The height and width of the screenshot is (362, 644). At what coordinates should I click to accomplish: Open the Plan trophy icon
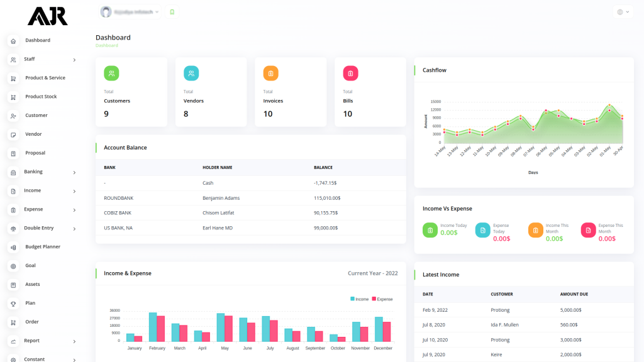(x=13, y=304)
